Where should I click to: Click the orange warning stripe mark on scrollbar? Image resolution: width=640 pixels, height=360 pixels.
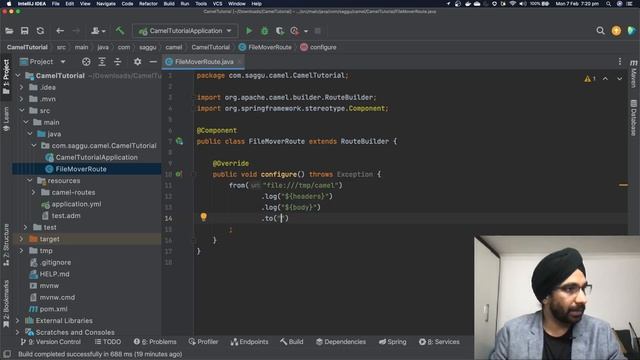pos(623,185)
